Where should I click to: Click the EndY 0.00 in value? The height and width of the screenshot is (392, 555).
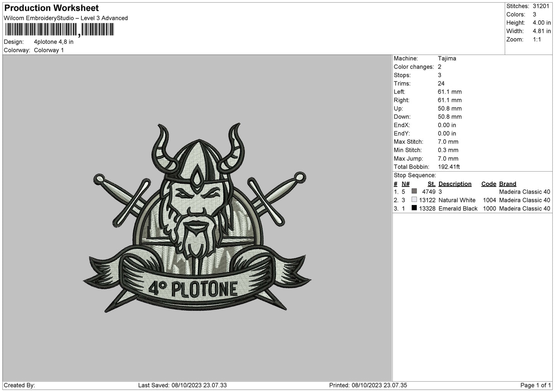pyautogui.click(x=447, y=134)
